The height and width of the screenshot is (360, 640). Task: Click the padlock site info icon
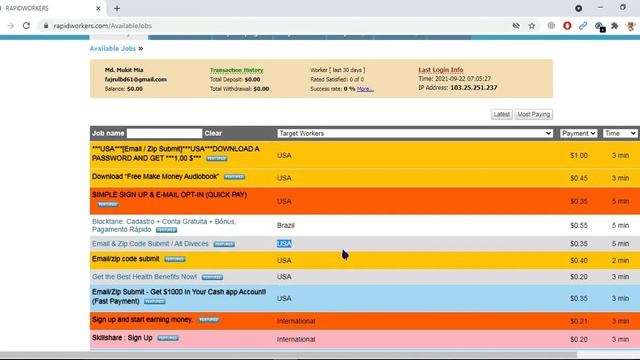(46, 26)
